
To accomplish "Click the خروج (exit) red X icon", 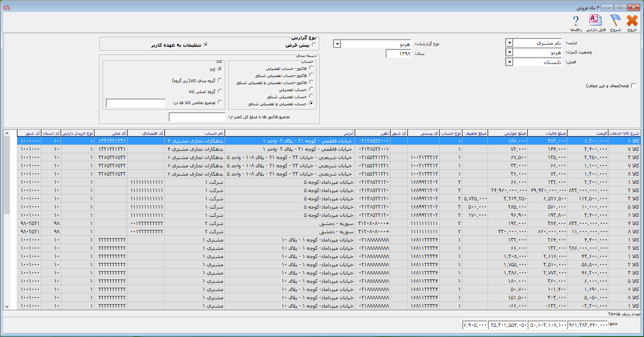I will 632,20.
